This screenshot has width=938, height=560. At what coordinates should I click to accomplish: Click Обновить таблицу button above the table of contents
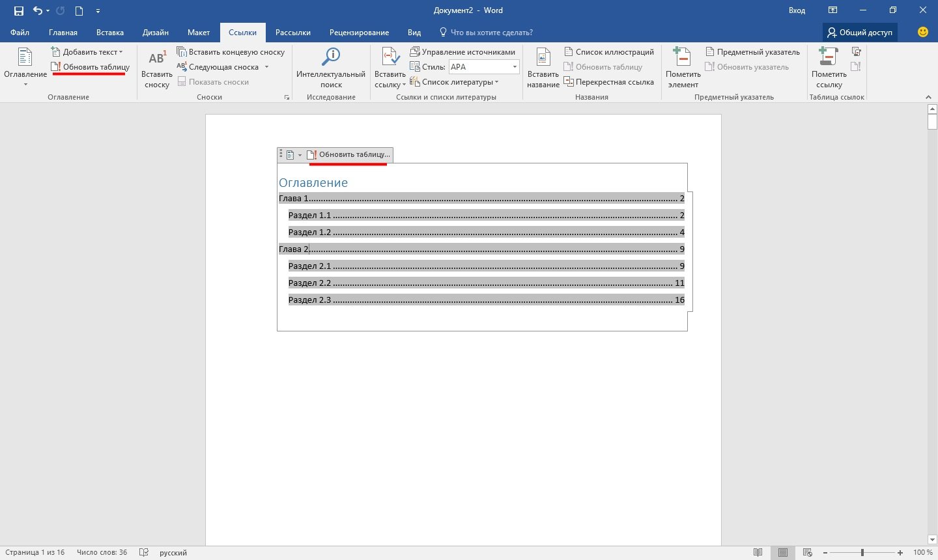(x=349, y=155)
